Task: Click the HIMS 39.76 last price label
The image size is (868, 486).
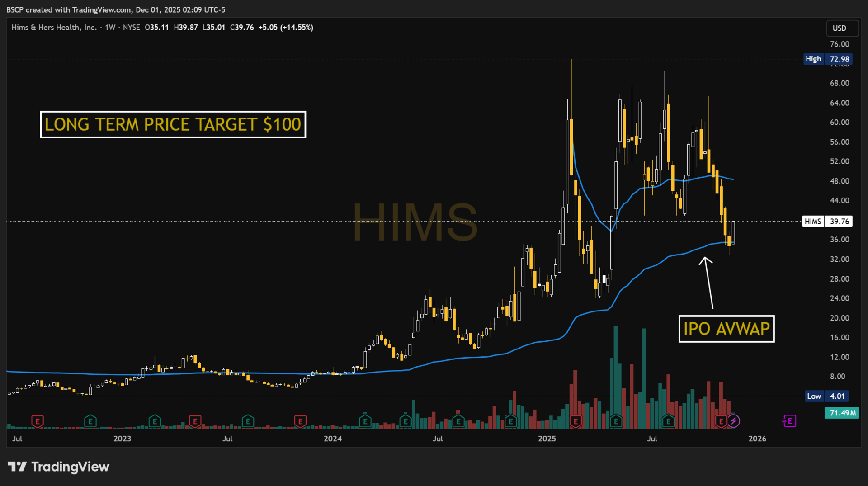Action: point(827,221)
